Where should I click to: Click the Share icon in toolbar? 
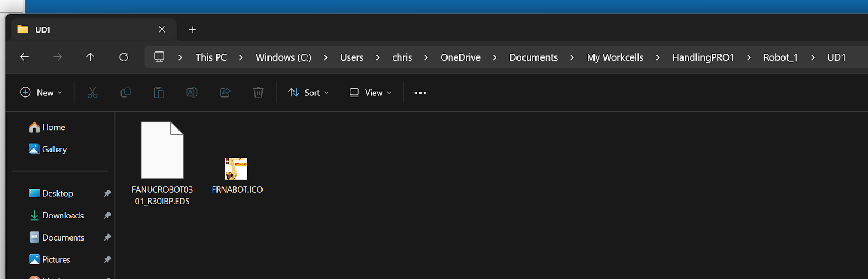tap(225, 93)
